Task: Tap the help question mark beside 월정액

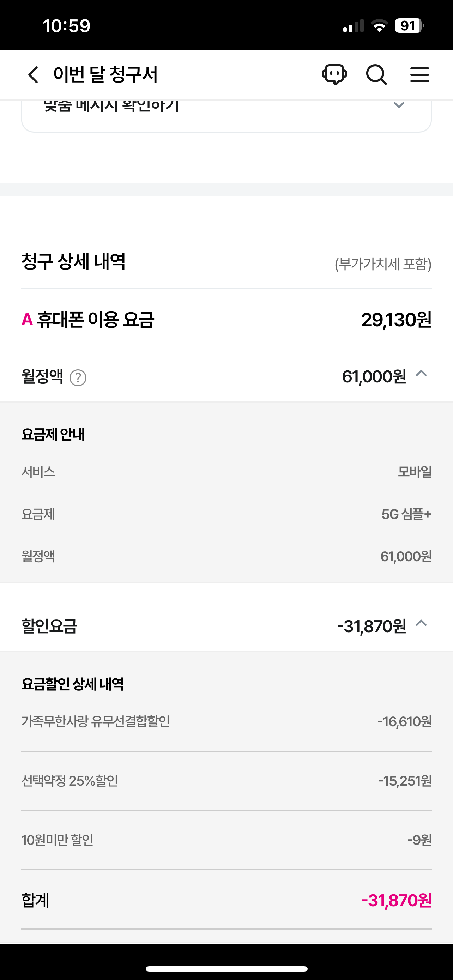Action: 78,378
